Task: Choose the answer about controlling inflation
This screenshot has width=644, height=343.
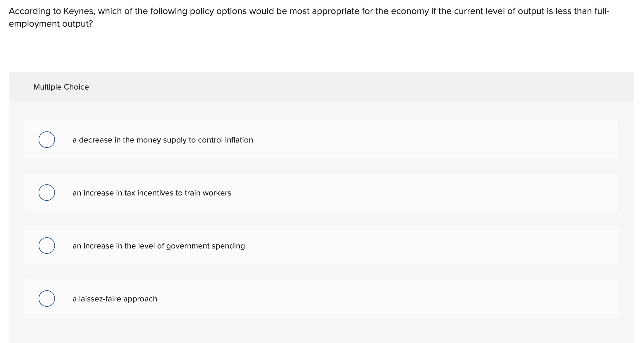Action: 163,140
